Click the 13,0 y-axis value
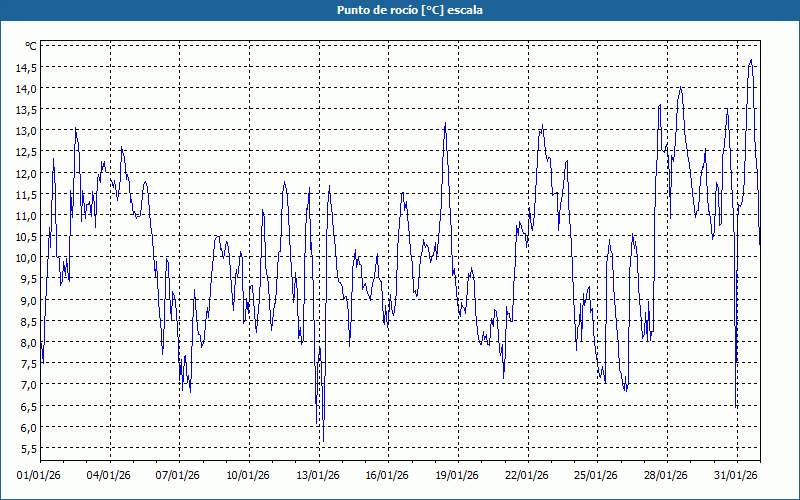800x500 pixels. pos(26,131)
